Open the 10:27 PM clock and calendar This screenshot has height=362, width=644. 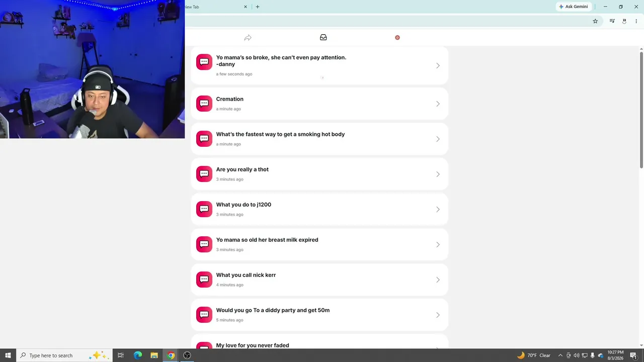615,355
